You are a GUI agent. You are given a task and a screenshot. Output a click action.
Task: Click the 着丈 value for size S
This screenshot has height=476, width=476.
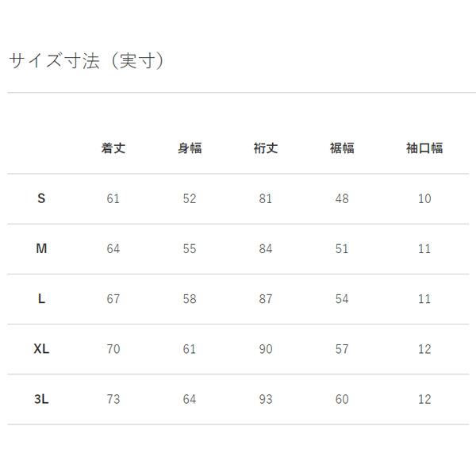[113, 198]
